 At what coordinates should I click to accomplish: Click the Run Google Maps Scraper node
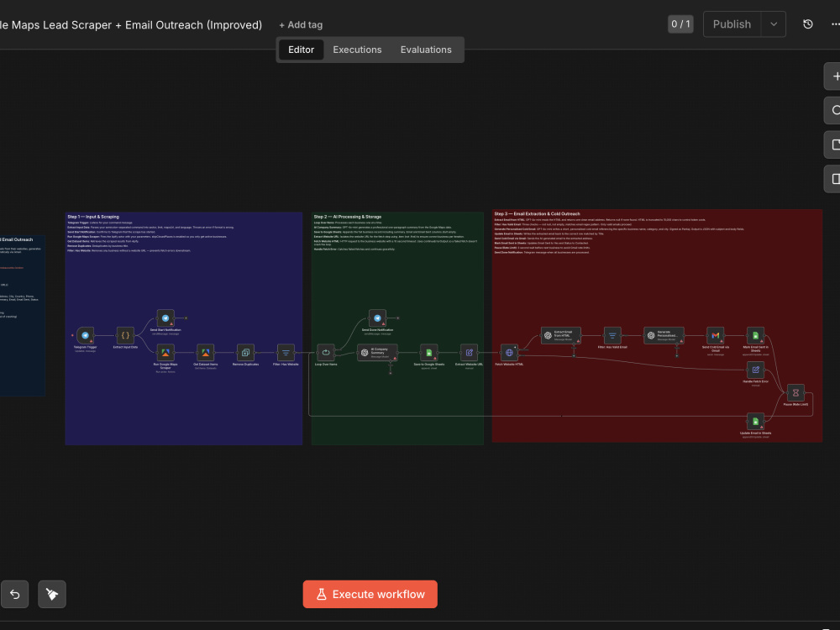(x=165, y=353)
